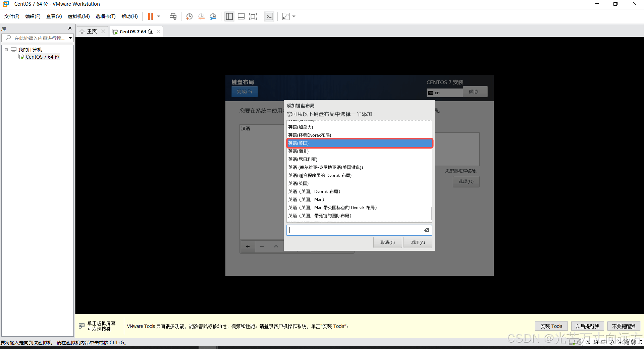Select 英语（英国，带死键的国际布局）
Image resolution: width=644 pixels, height=349 pixels.
[359, 216]
